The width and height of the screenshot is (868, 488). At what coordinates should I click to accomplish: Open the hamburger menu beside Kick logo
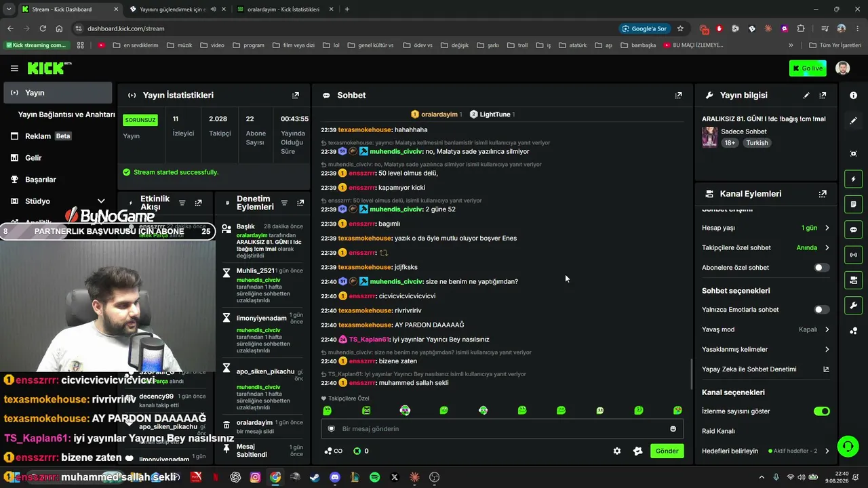(14, 68)
